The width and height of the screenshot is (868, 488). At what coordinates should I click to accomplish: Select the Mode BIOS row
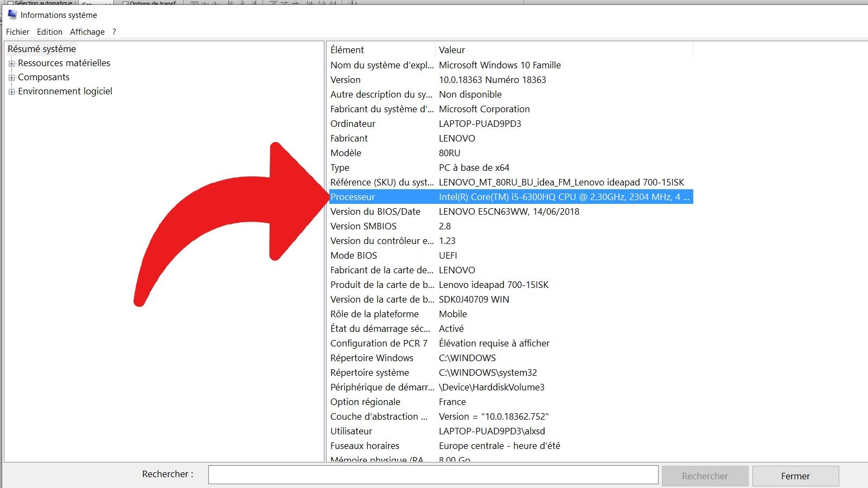510,255
